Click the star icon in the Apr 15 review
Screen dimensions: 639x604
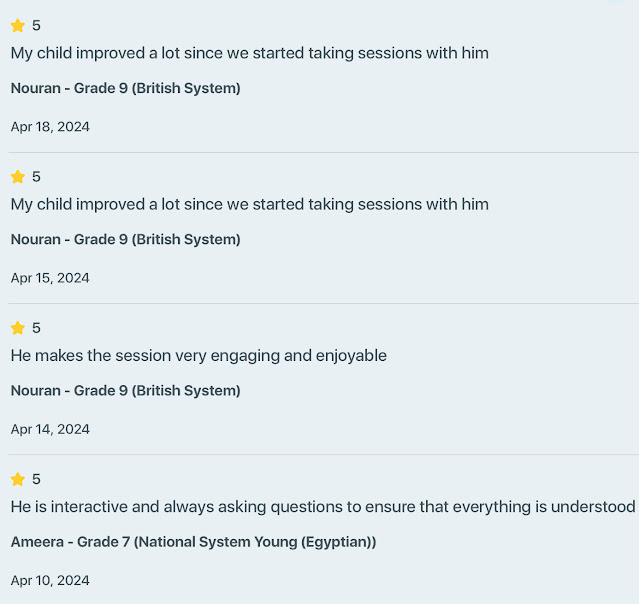pyautogui.click(x=18, y=177)
